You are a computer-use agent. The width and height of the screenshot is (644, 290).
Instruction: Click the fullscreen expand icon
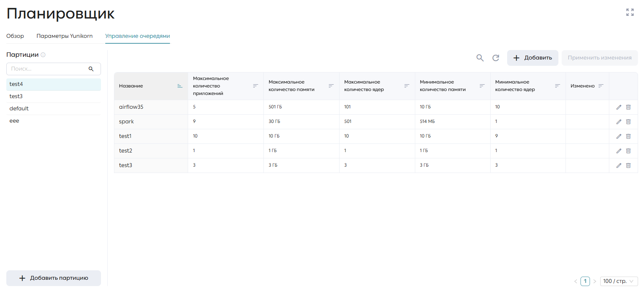[630, 12]
